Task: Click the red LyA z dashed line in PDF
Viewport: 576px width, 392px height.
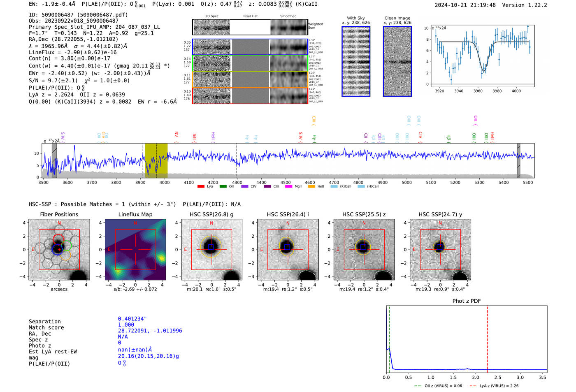Action: coord(487,339)
